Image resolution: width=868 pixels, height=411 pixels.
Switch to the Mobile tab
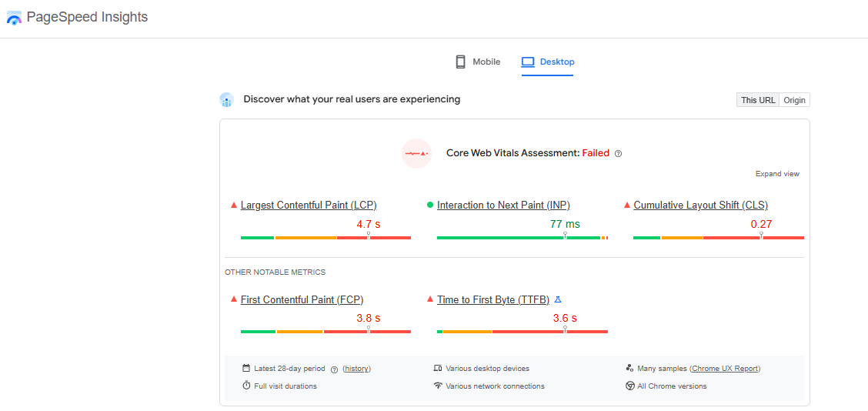pos(486,62)
